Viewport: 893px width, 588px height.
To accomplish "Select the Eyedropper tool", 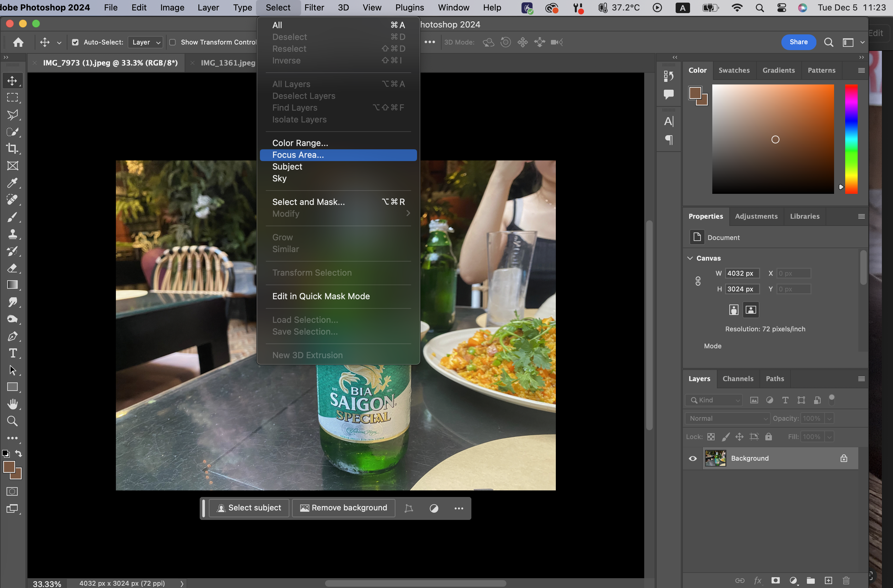I will (x=12, y=183).
